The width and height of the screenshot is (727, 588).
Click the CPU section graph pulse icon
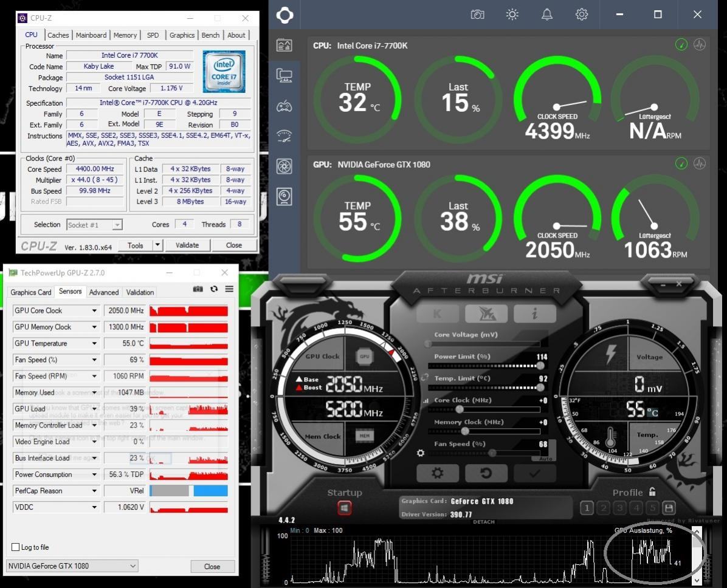700,45
